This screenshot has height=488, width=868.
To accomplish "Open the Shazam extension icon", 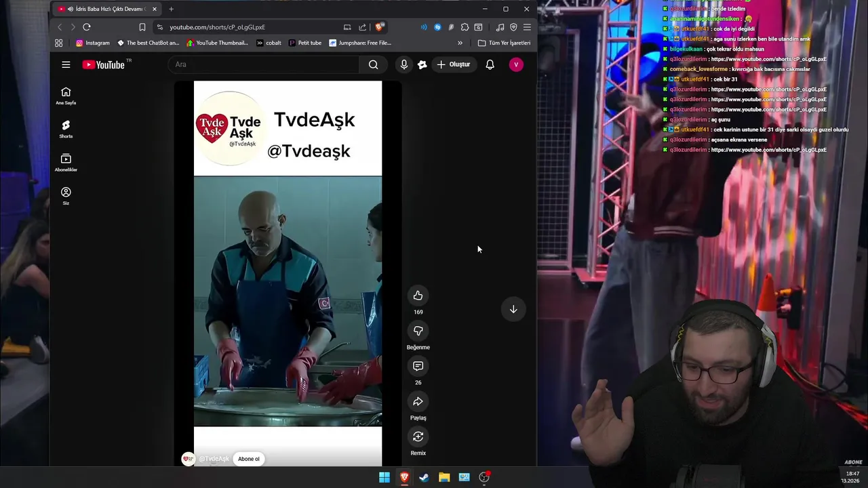I will (x=437, y=27).
